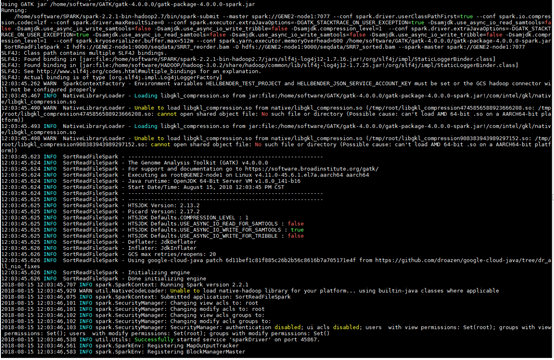Click 'false' value of USE_ASYNC_IO_WRITE_FOR_TRIBBLE
Viewport: 554px width, 360px height.
295,236
